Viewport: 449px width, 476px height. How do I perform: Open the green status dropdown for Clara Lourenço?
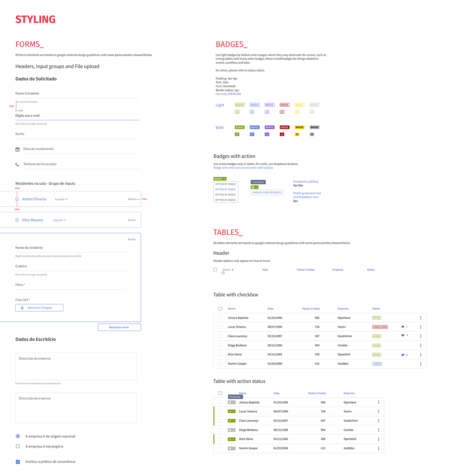click(x=232, y=421)
